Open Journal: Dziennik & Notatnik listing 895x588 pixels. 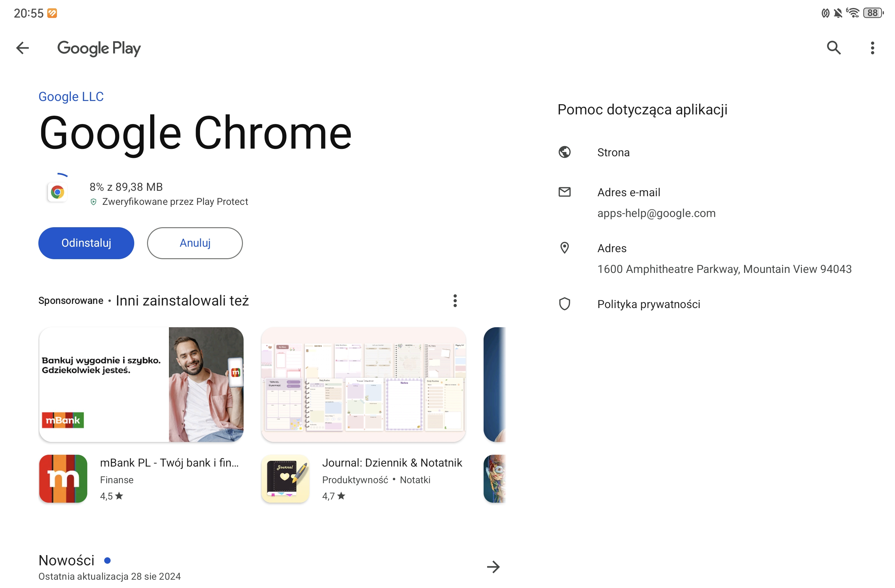tap(392, 462)
